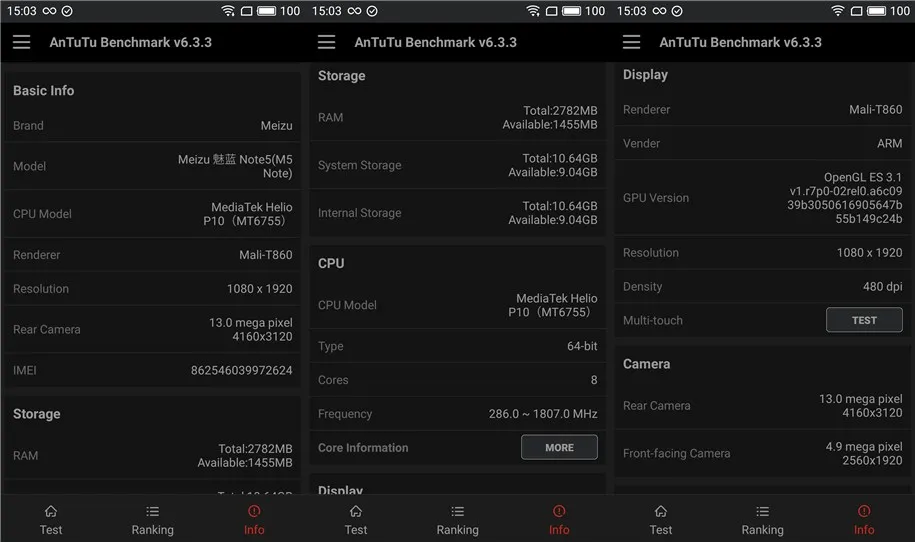Open hamburger menu in middle screen

click(x=327, y=42)
